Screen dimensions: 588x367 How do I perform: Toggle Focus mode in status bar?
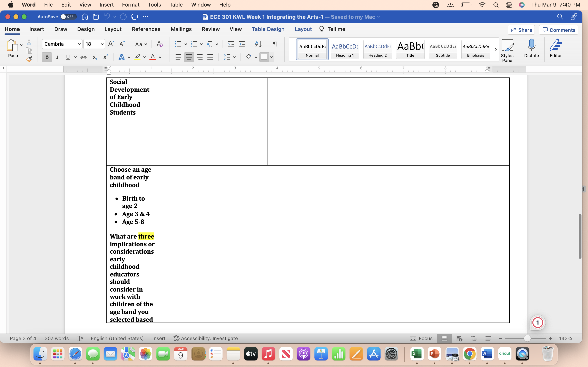pyautogui.click(x=421, y=338)
